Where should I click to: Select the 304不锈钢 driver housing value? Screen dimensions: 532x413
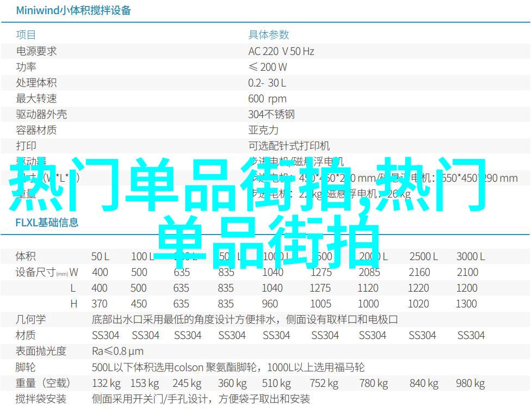[x=271, y=114]
